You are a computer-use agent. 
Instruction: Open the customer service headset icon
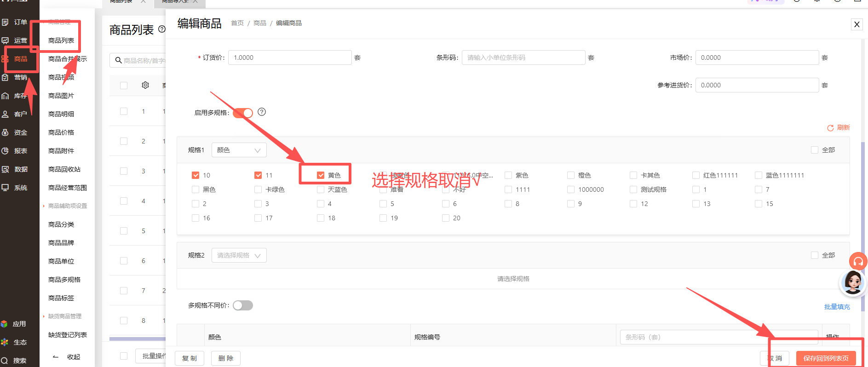coord(858,262)
